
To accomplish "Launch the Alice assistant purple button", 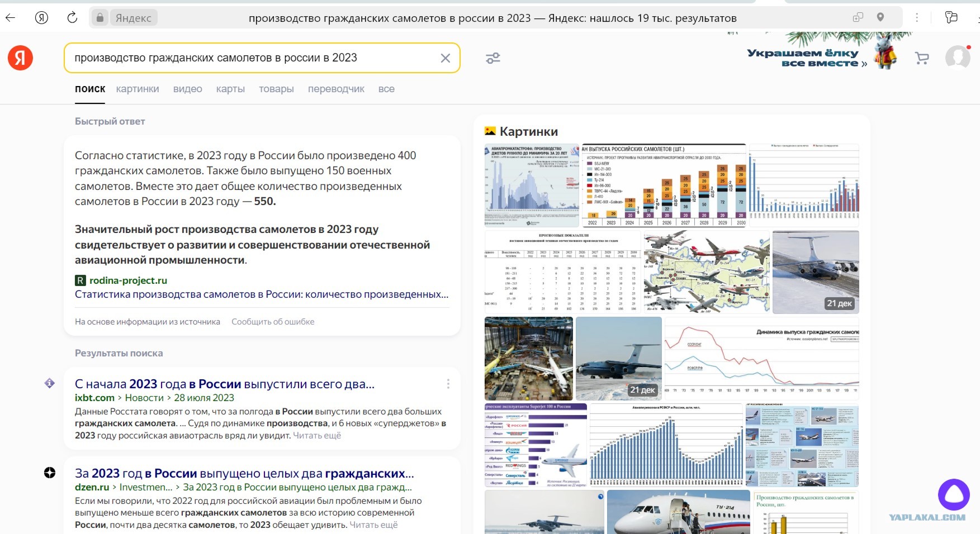I will click(x=954, y=494).
